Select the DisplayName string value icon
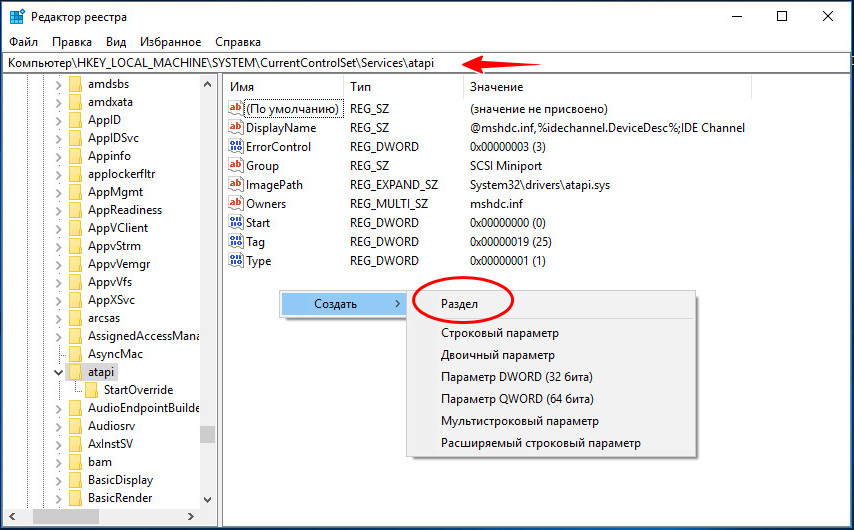This screenshot has width=854, height=530. pyautogui.click(x=235, y=127)
